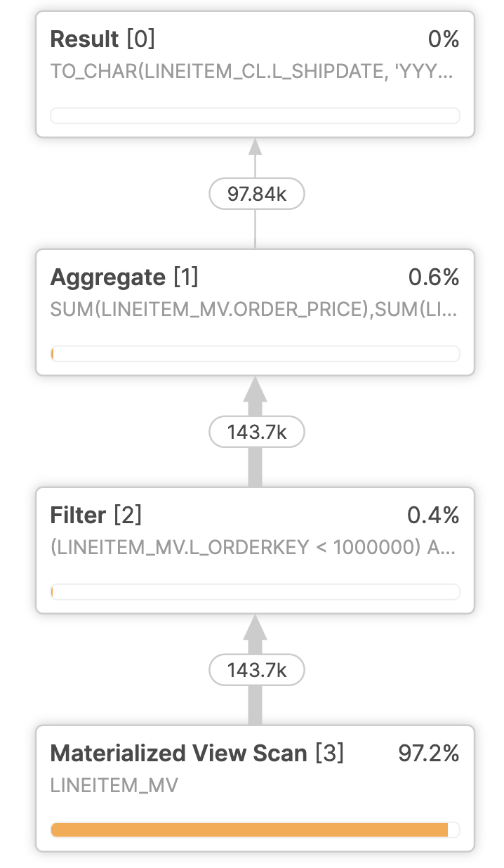Click the Result node's empty progress bar

(255, 115)
